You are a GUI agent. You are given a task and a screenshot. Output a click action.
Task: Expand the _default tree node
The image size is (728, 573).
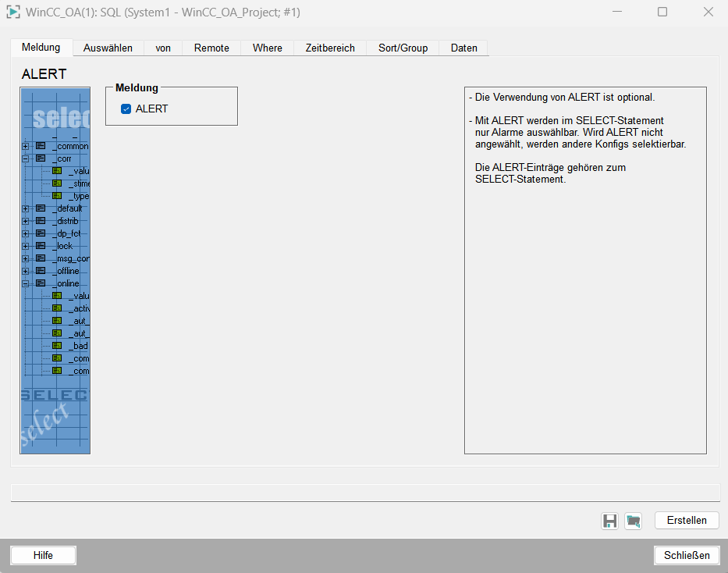click(x=26, y=208)
